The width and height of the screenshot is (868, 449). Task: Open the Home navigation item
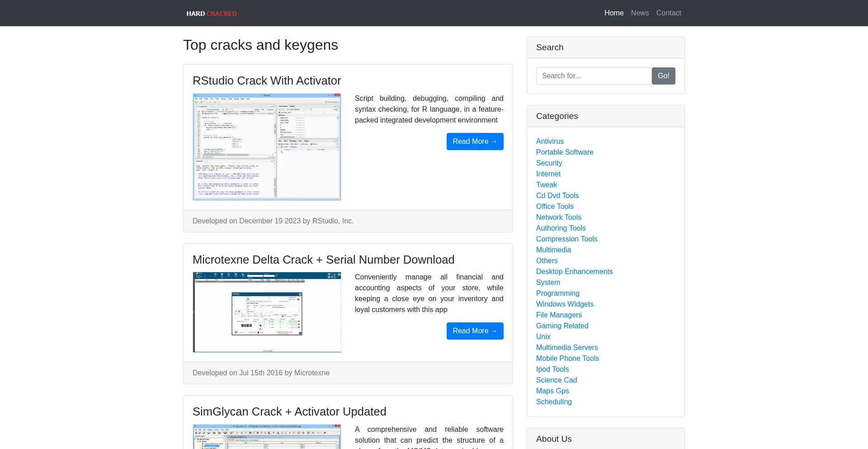coord(613,13)
